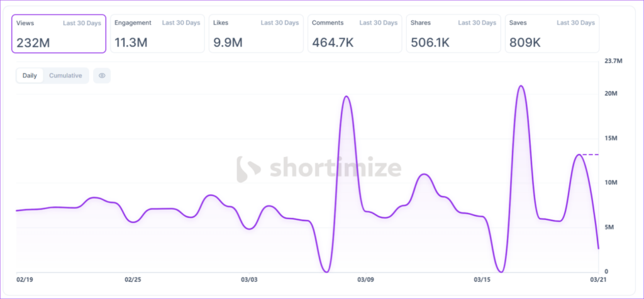The height and width of the screenshot is (299, 644).
Task: Switch chart to Cumulative view
Action: (65, 75)
